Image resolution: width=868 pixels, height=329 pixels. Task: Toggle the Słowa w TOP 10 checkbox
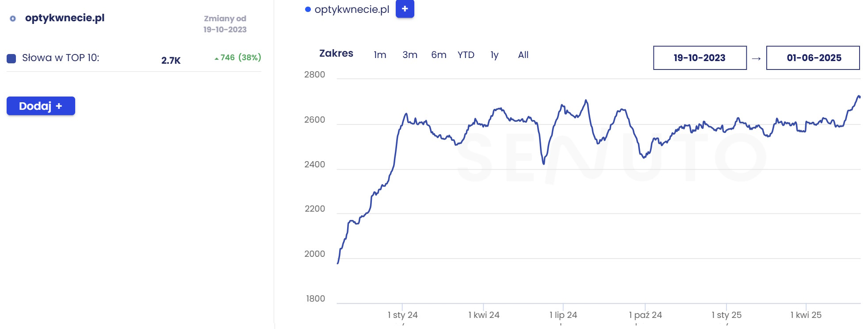click(11, 58)
